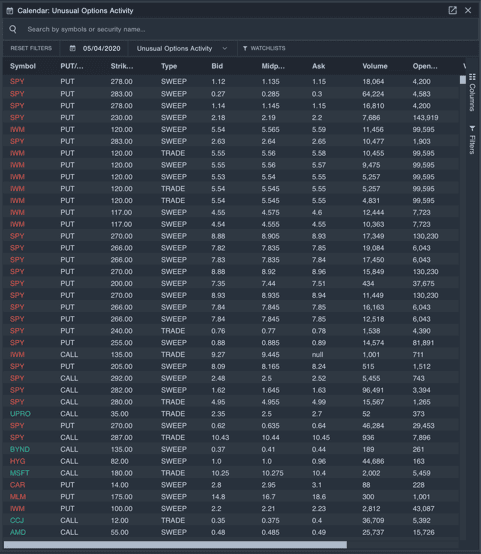Select the strike cell 240.00
Viewport: 481px width, 554px height.
(122, 331)
